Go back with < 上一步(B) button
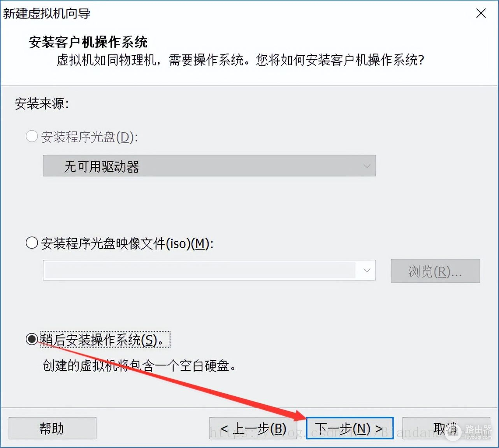 (x=253, y=428)
